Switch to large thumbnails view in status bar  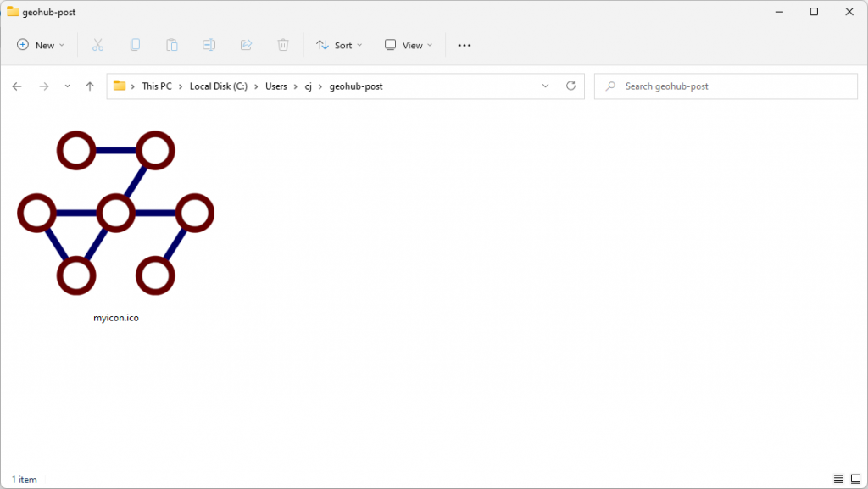coord(856,479)
